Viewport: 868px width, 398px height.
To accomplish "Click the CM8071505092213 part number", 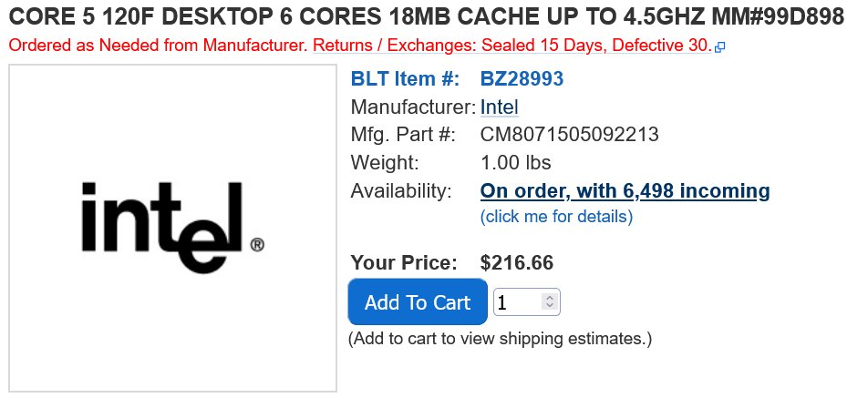I will coord(570,135).
